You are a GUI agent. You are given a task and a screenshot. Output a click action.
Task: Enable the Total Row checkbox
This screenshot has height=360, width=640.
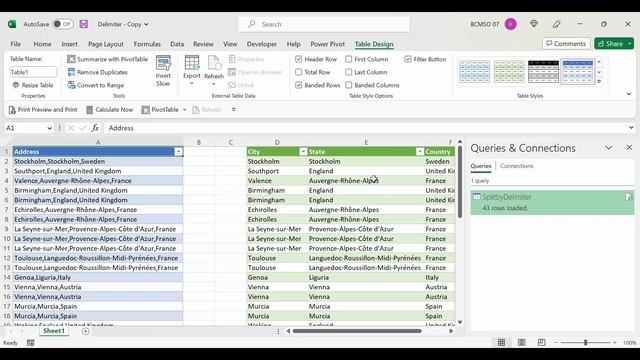coord(299,72)
